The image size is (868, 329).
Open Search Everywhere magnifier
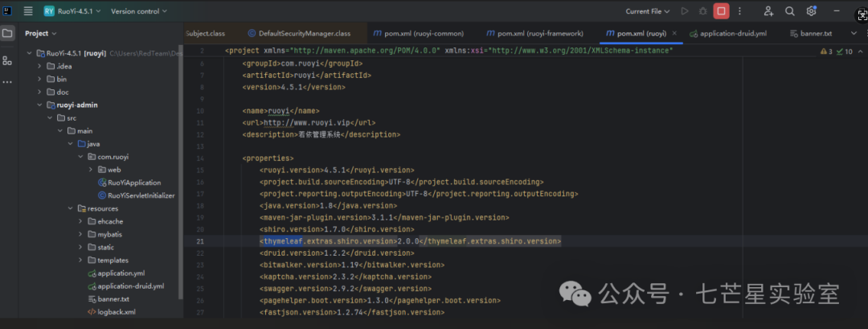[790, 11]
